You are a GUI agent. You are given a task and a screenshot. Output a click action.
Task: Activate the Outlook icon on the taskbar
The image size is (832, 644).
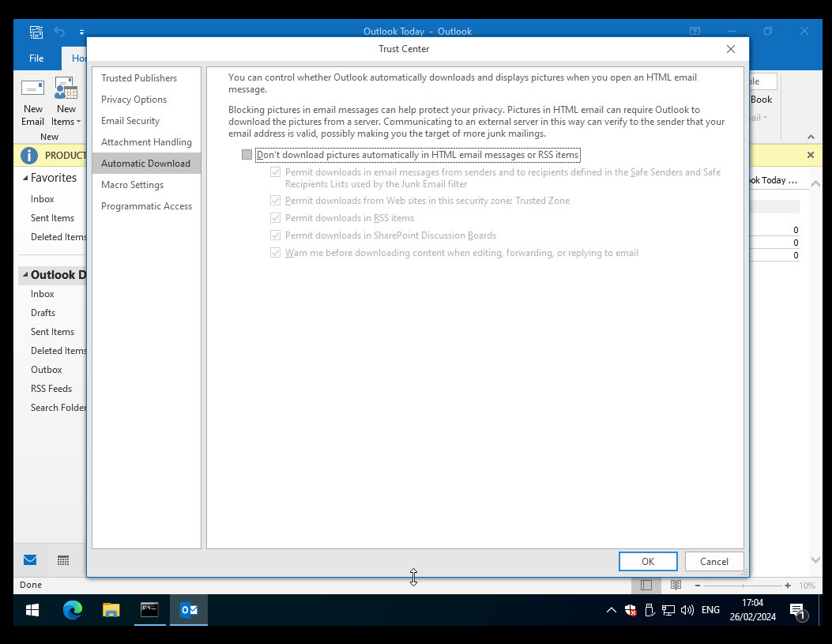[188, 609]
